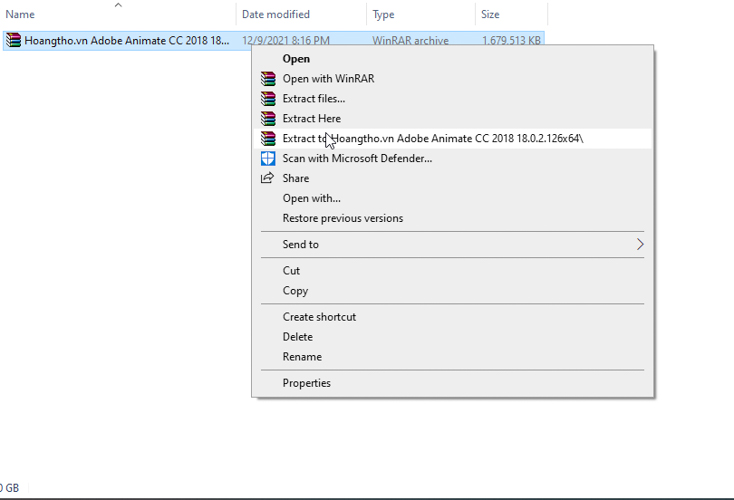Viewport: 734px width, 500px height.
Task: Sort files by Name column header
Action: [x=21, y=15]
